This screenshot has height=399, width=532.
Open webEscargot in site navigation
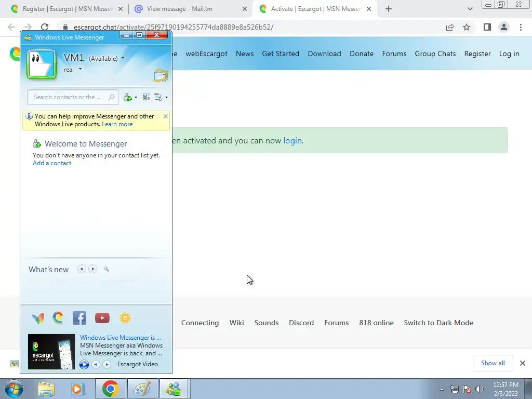tap(206, 54)
